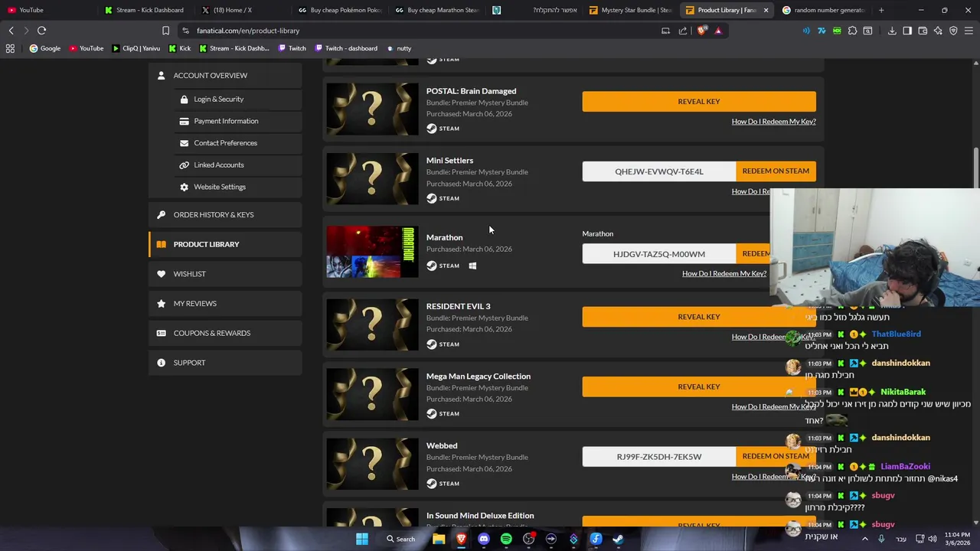Click the Account Overview user icon
This screenshot has width=980, height=551.
161,75
